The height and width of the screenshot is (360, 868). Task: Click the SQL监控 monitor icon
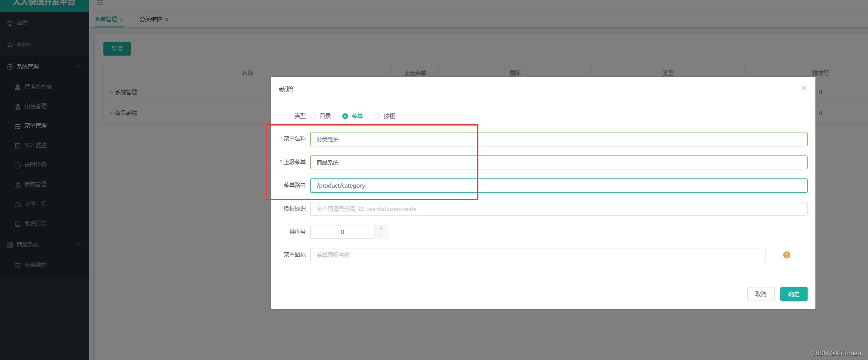[x=18, y=145]
